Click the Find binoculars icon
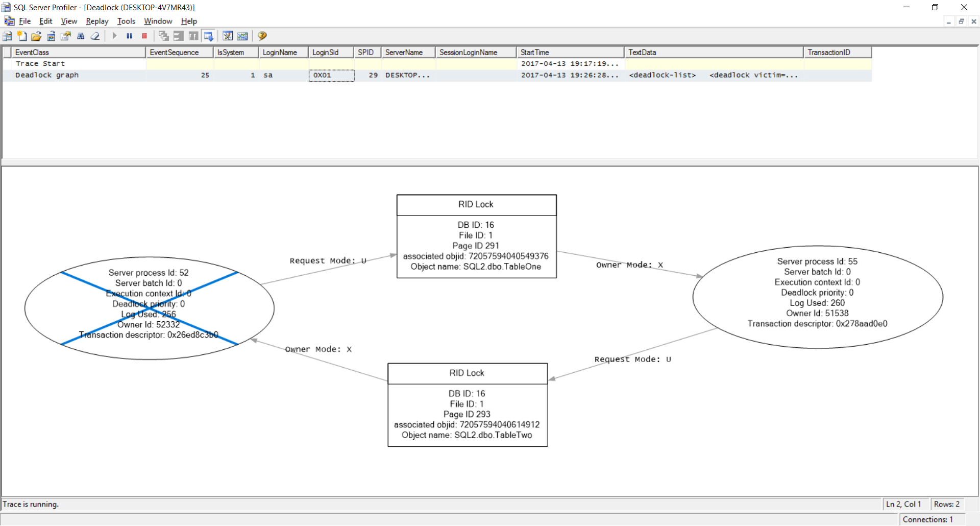 click(81, 36)
